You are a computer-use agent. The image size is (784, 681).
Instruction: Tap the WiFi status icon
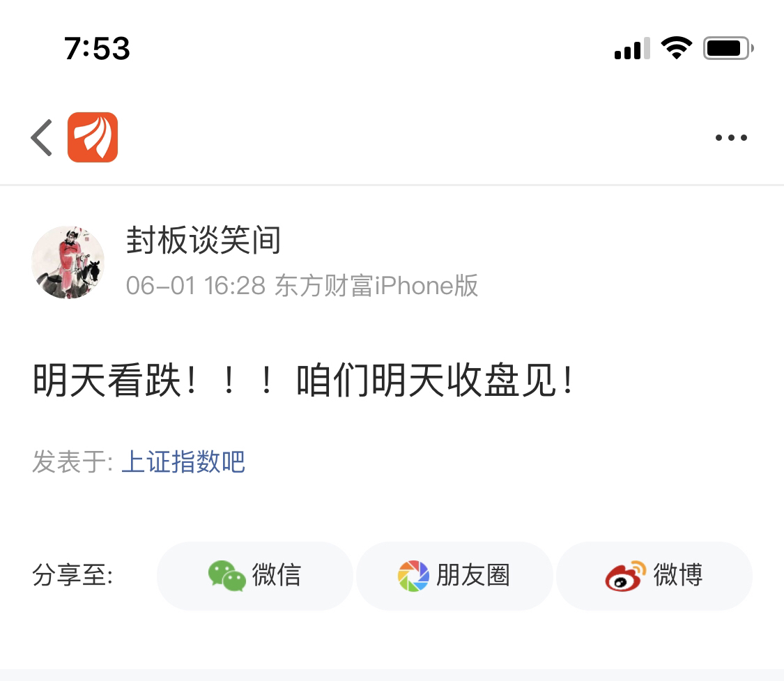[x=677, y=48]
